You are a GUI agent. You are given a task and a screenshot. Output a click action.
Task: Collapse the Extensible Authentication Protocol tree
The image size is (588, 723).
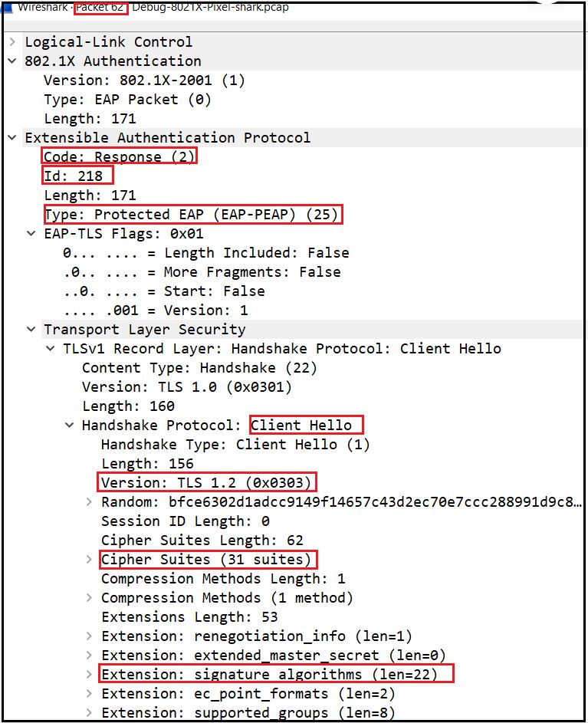[12, 137]
